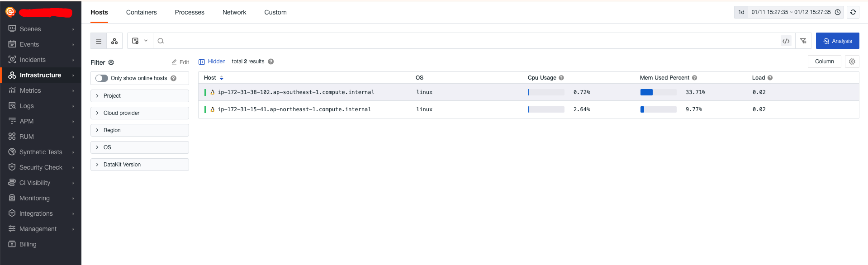868x265 pixels.
Task: Toggle Only show online hosts switch
Action: click(102, 78)
